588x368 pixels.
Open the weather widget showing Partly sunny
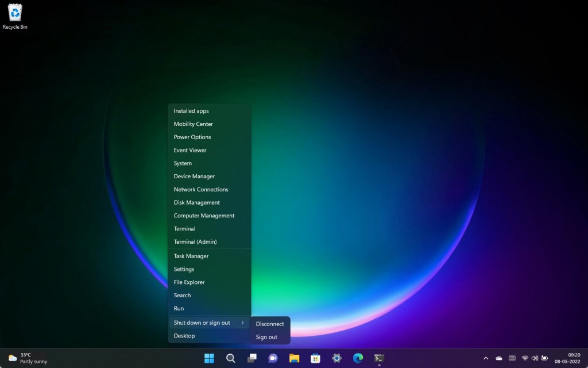(x=23, y=358)
